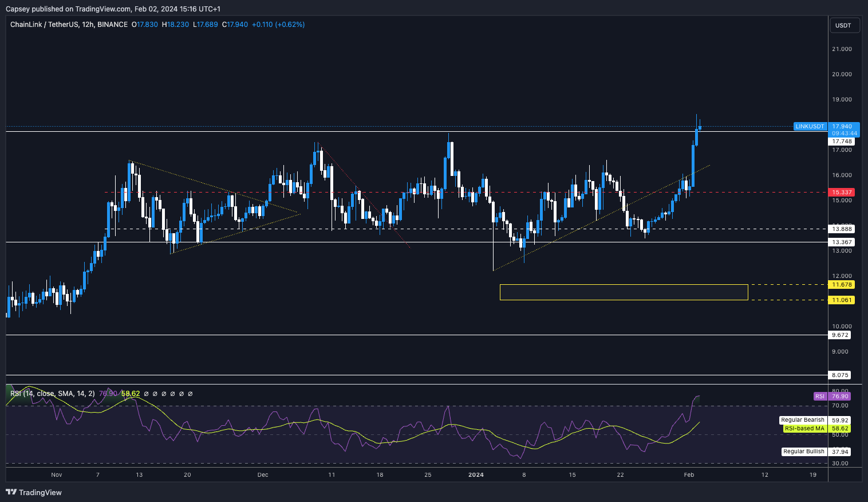Click the blue LINKUSDT symbol tag
Viewport: 868px width, 502px height.
(x=810, y=127)
